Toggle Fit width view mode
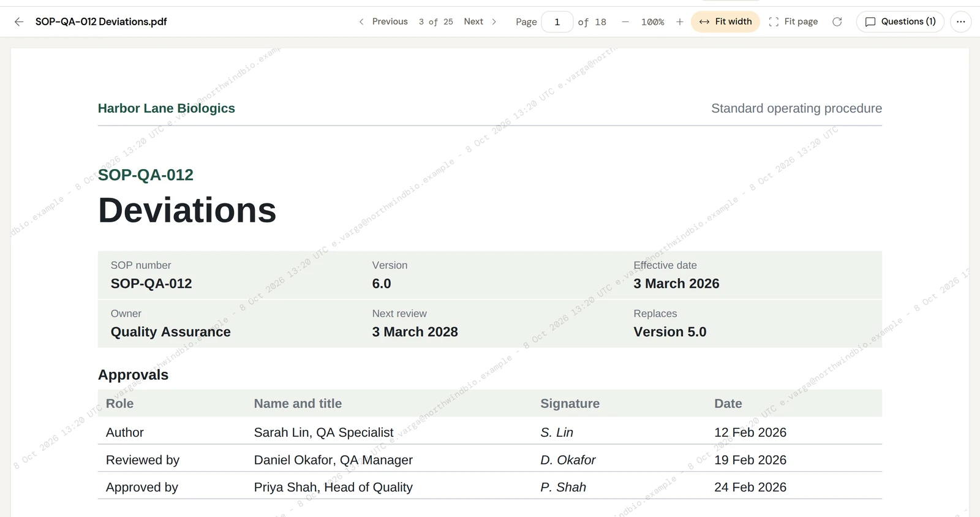 pos(725,21)
